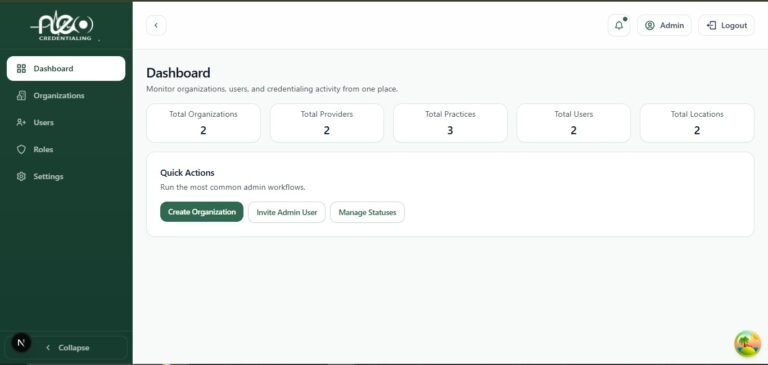Click the palm tree island icon
Screen dimensions: 768x365
pyautogui.click(x=747, y=344)
